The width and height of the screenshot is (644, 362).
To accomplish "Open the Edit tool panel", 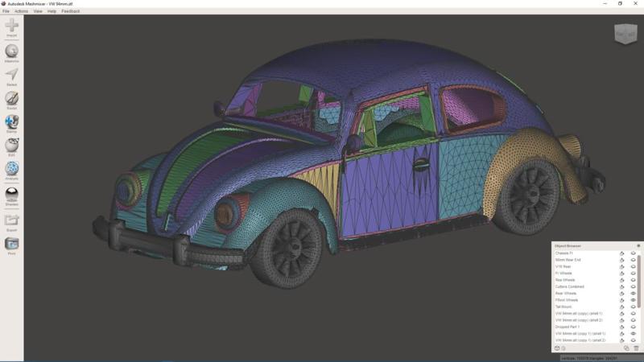I will (11, 145).
